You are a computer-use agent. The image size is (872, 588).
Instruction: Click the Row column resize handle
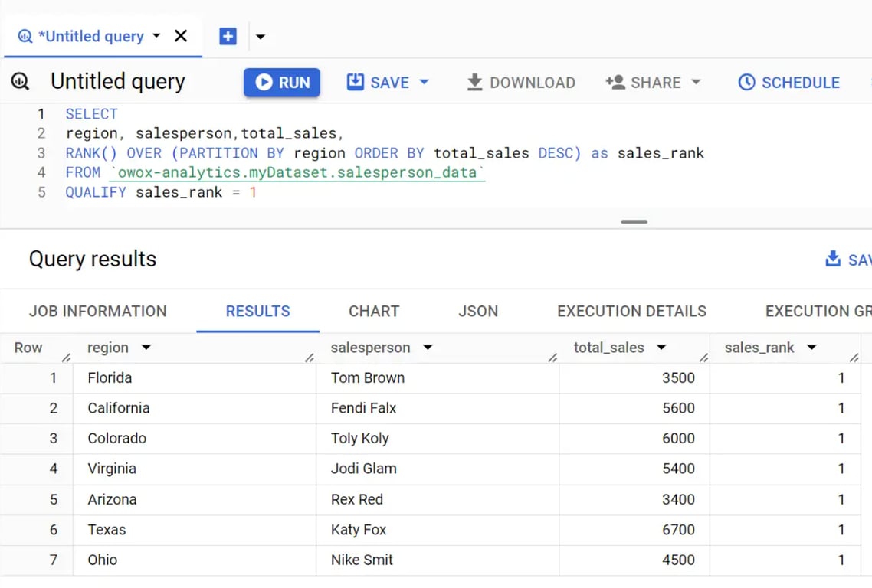click(66, 358)
